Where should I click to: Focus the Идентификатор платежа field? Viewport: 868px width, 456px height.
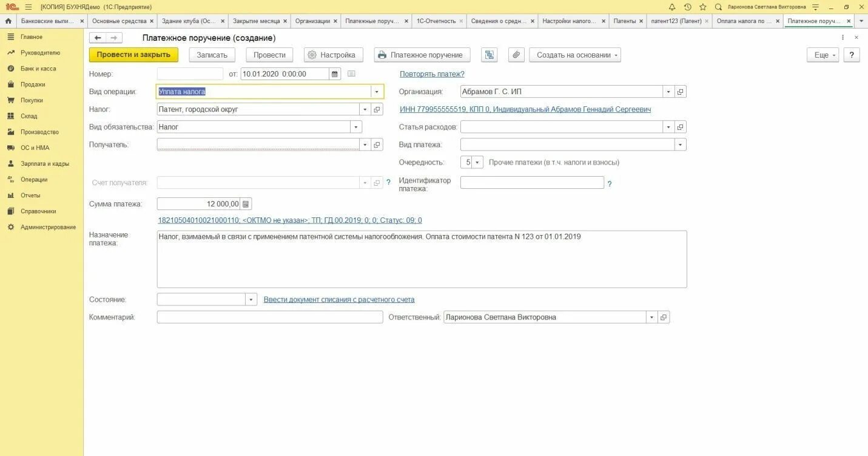(x=532, y=183)
